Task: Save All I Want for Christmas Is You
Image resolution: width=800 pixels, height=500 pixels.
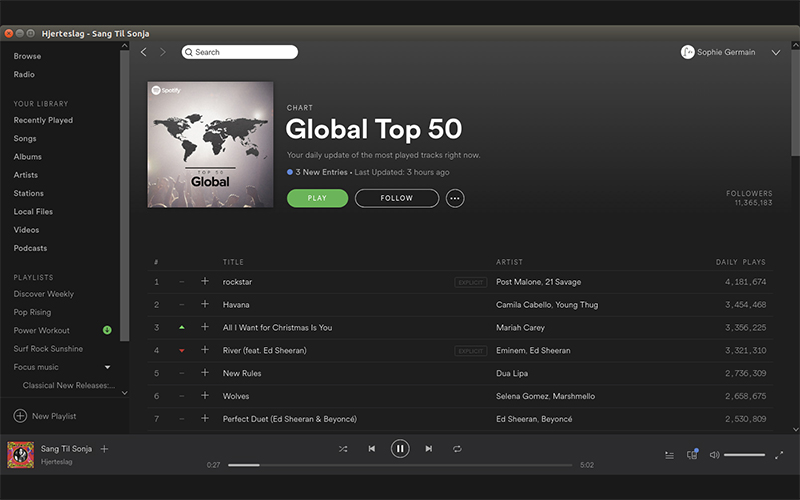Action: tap(205, 327)
